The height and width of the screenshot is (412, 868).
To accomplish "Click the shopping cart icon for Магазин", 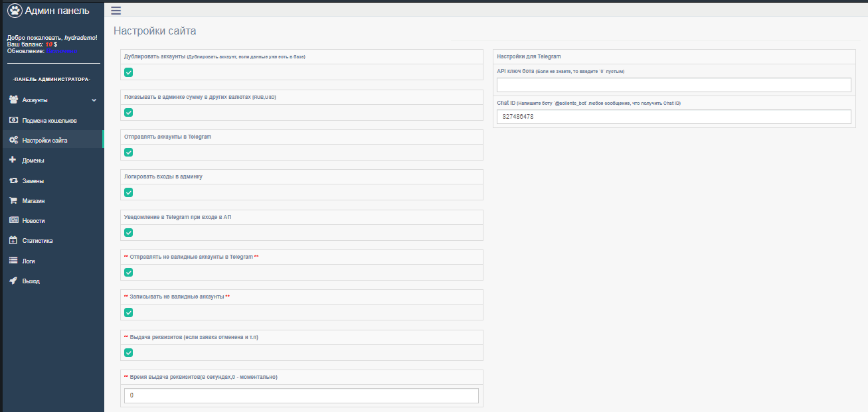I will 13,200.
